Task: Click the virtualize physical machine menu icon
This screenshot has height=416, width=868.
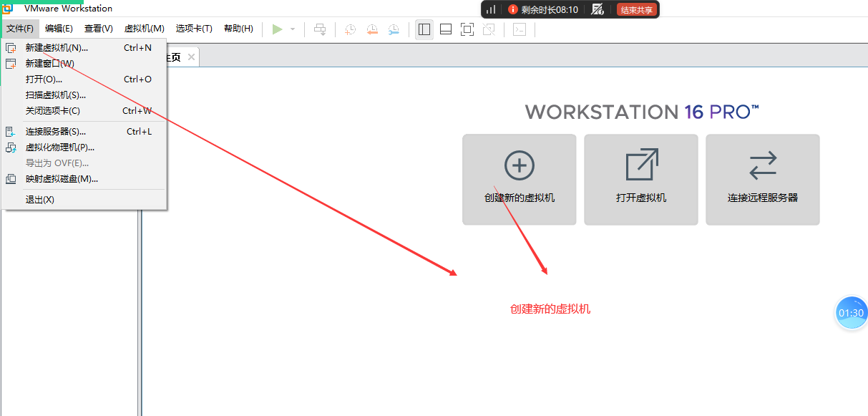Action: (11, 147)
